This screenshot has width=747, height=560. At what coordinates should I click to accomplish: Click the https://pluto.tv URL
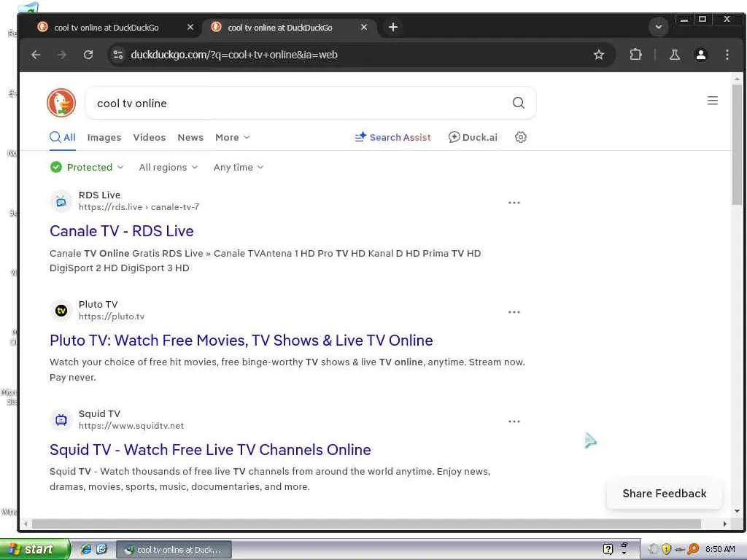pyautogui.click(x=112, y=316)
